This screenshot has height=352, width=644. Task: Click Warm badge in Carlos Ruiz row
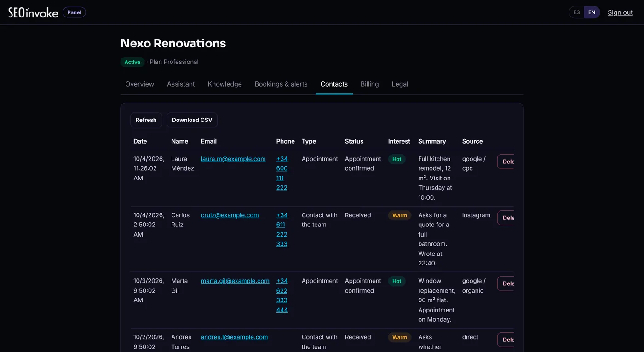coord(400,215)
